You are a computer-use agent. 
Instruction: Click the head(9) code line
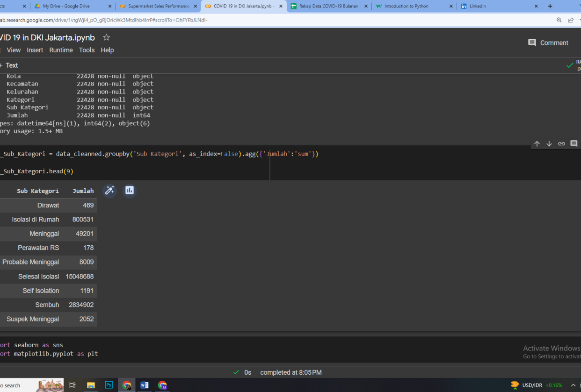(x=36, y=171)
